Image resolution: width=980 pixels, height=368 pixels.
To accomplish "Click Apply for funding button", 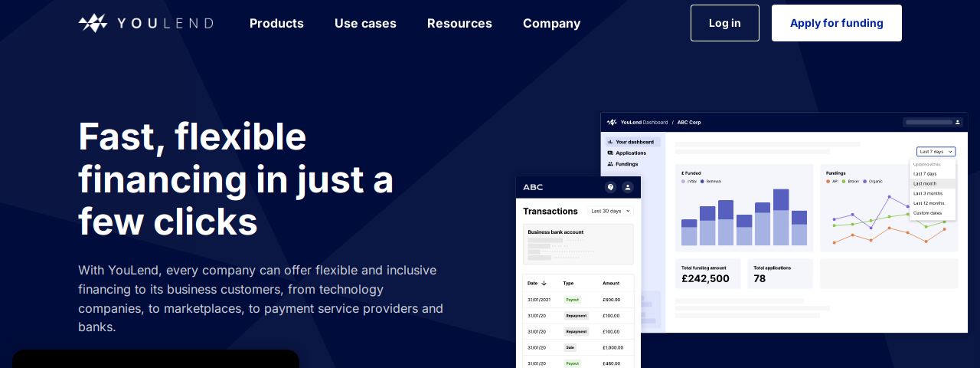I will pos(836,23).
